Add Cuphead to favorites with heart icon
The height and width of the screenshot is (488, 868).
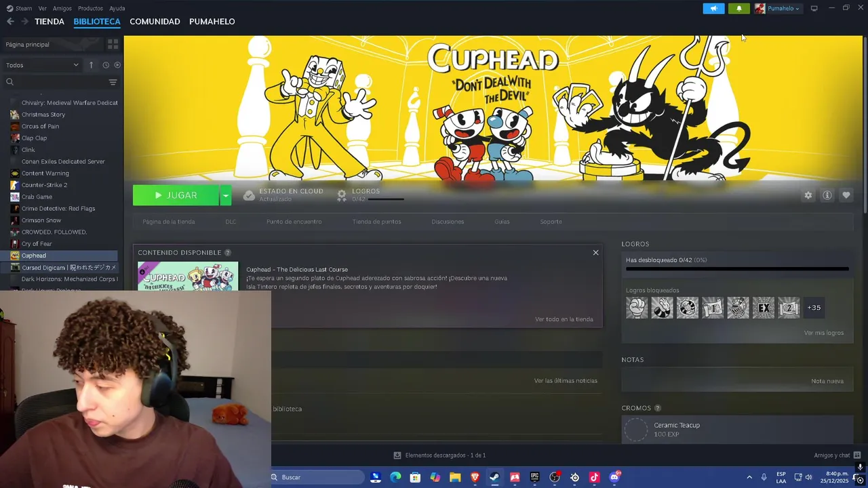846,195
